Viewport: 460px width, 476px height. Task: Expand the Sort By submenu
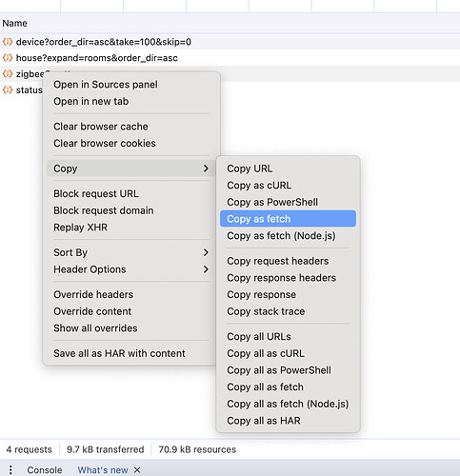[x=131, y=252]
